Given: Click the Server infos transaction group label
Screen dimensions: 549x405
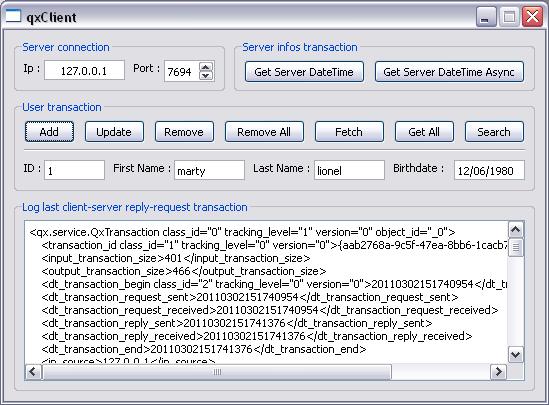Looking at the screenshot, I should pyautogui.click(x=300, y=47).
